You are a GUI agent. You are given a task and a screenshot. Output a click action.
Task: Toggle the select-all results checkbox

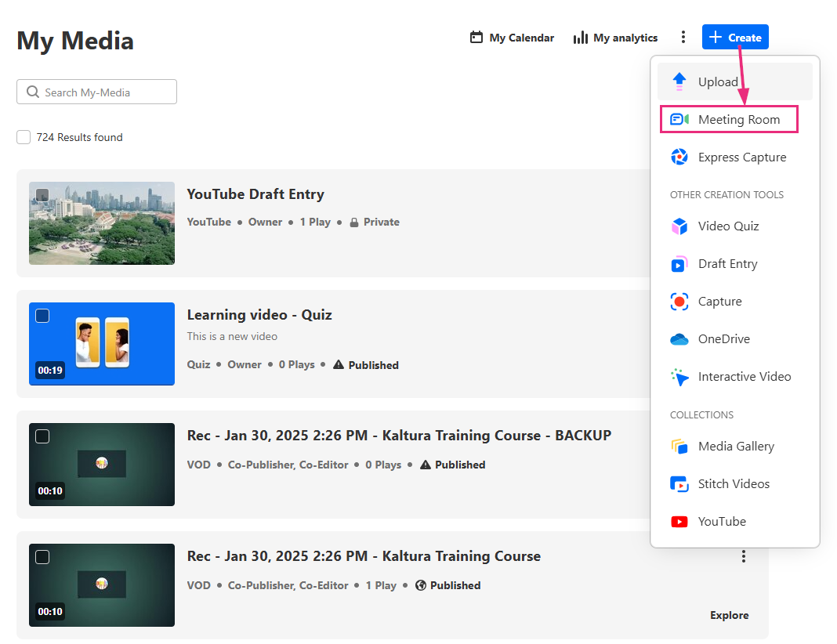tap(24, 137)
